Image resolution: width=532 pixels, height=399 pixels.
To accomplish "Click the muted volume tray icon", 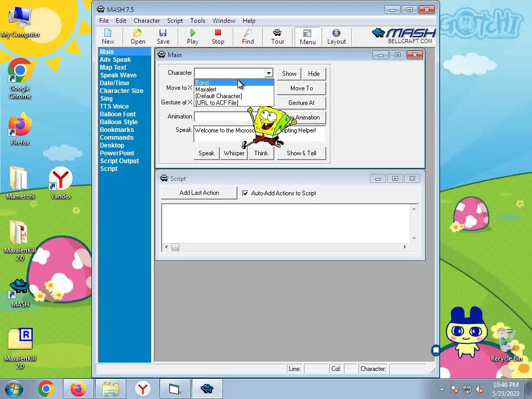I will [480, 389].
